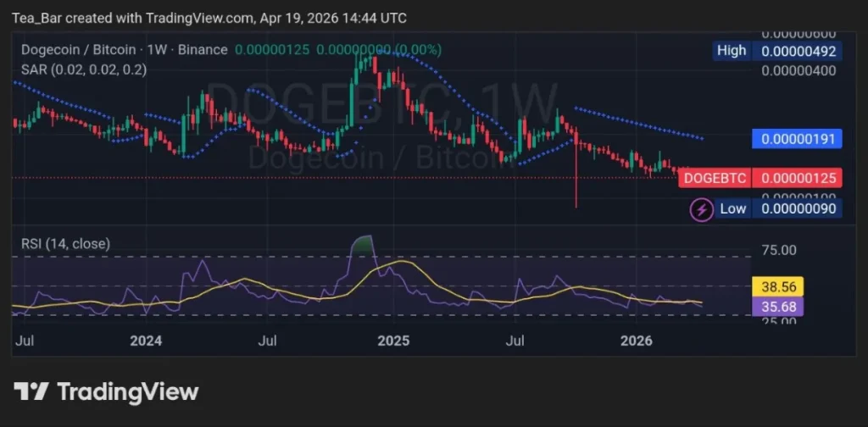Open the SAR (0.02, 0.02, 0.2) indicator legend
This screenshot has height=427, width=868.
[83, 69]
